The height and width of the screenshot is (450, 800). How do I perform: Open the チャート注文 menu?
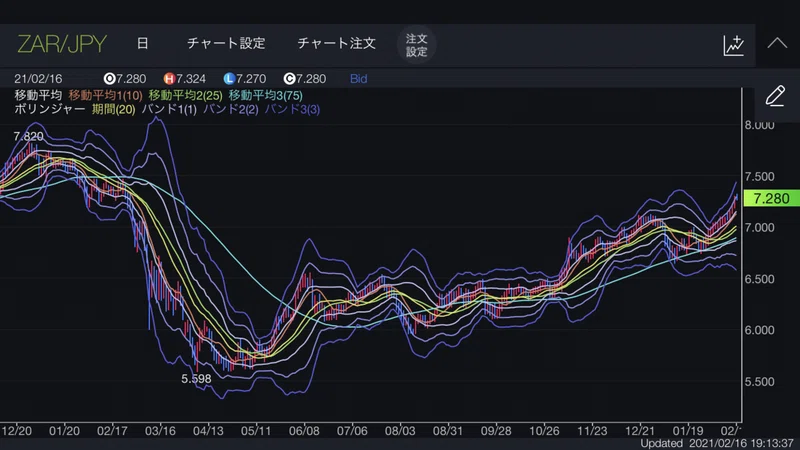(336, 43)
